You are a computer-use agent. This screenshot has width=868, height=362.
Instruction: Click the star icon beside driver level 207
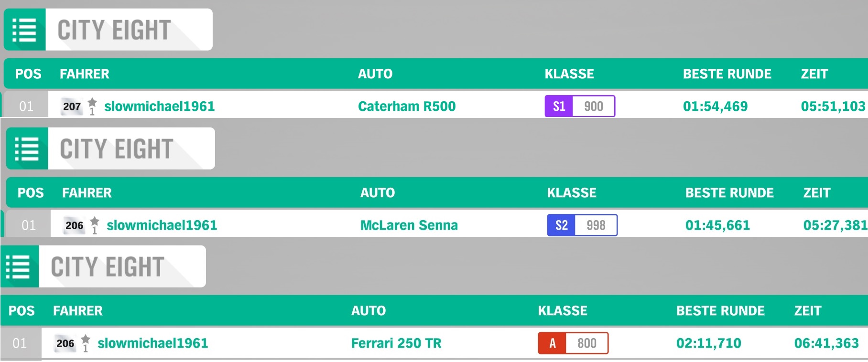(x=92, y=103)
